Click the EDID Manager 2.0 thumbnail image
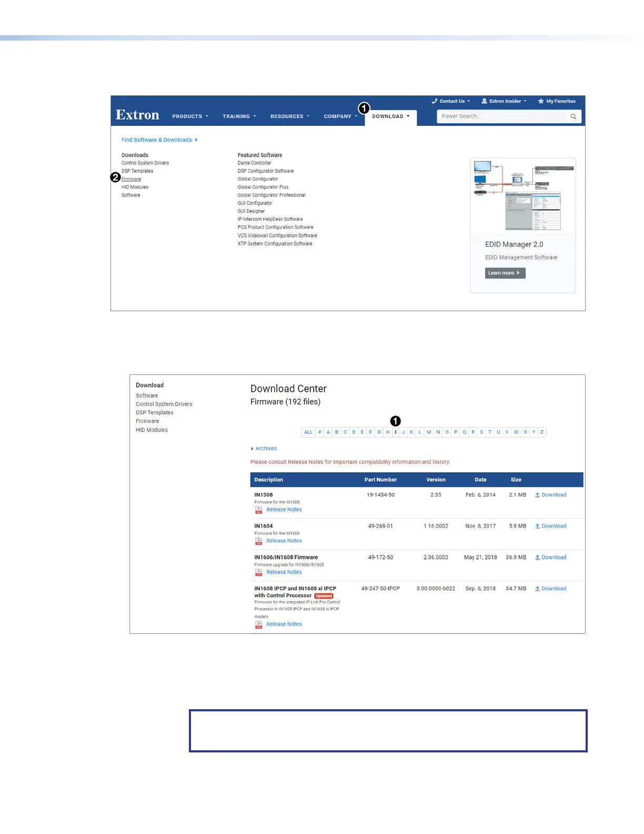 click(523, 196)
